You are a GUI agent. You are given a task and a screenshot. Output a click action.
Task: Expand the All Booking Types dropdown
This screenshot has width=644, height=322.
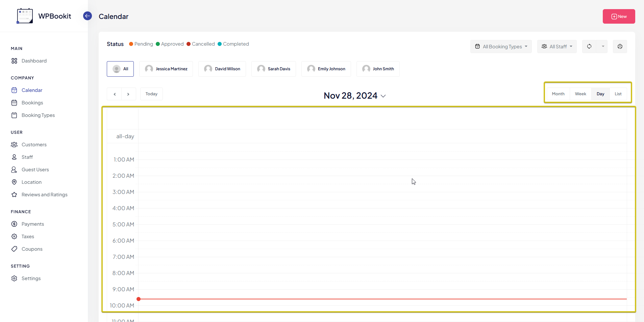coord(501,47)
